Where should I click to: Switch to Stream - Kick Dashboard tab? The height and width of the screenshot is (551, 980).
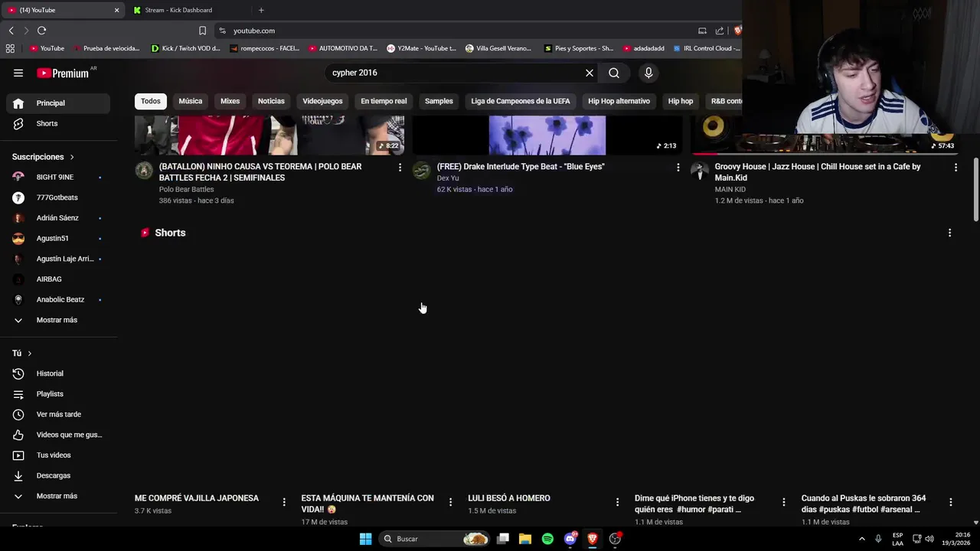(x=187, y=10)
